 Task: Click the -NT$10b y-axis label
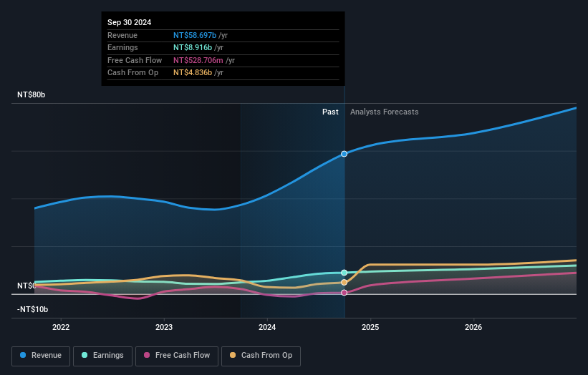pos(33,309)
